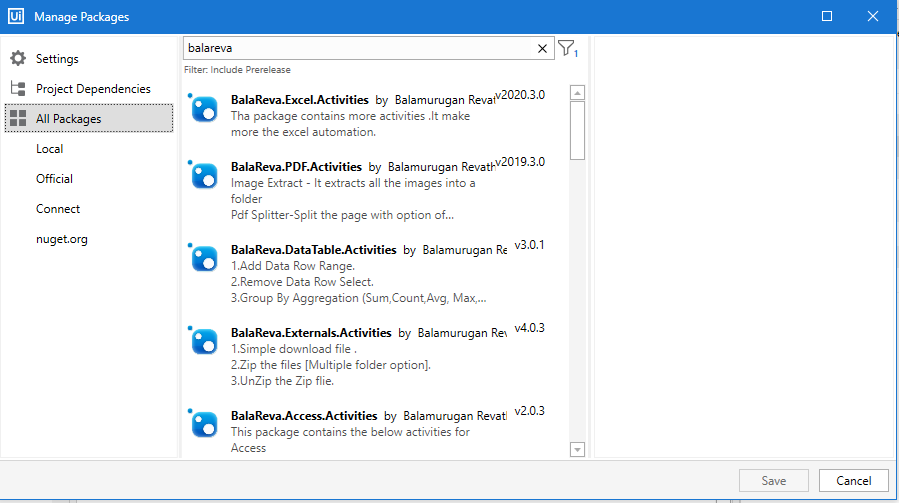Click the scroll up arrow of package list
Screen dimensions: 899x503
(577, 92)
